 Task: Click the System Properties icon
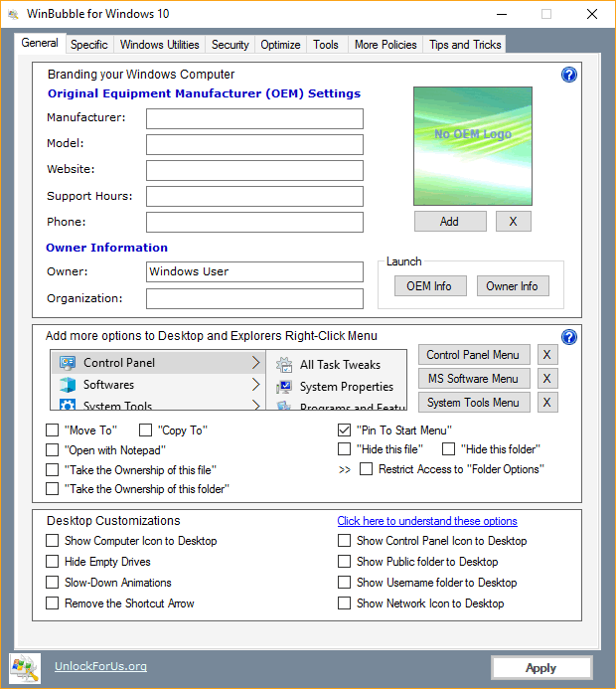pyautogui.click(x=284, y=386)
